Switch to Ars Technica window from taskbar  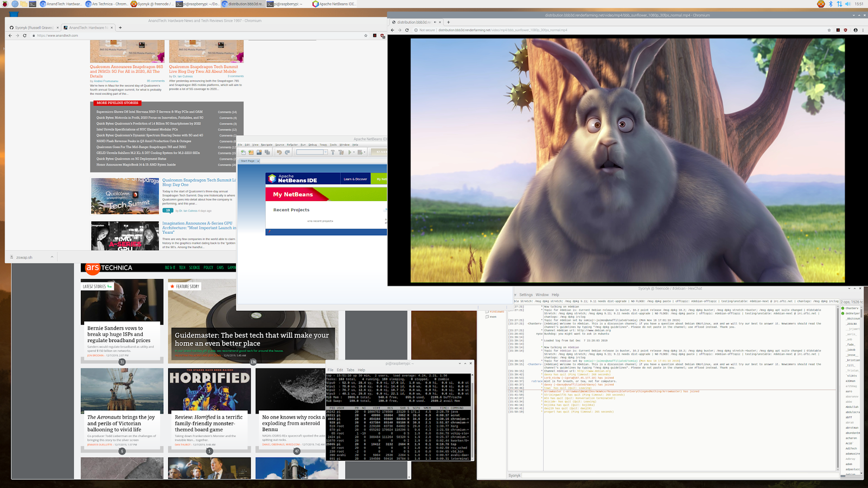(106, 4)
